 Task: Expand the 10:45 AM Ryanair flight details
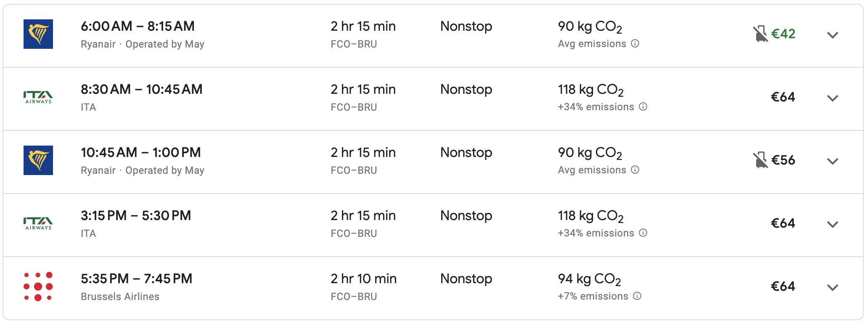coord(832,161)
